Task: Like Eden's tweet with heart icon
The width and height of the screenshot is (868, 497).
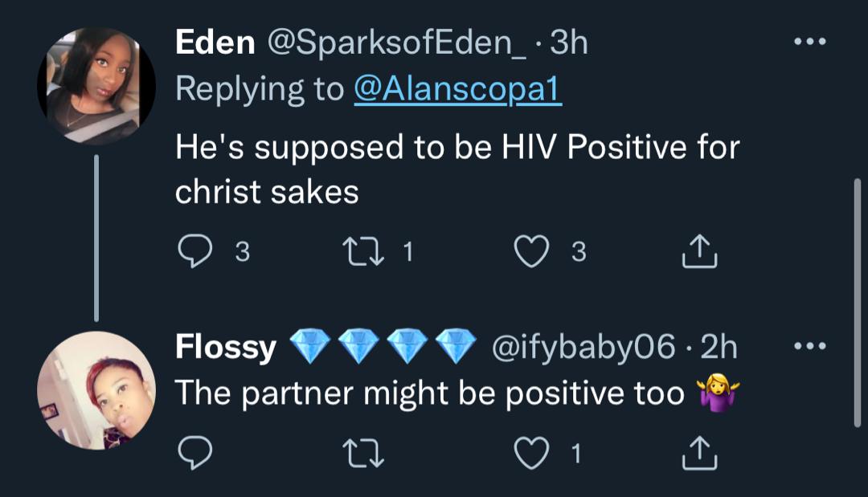Action: (531, 251)
